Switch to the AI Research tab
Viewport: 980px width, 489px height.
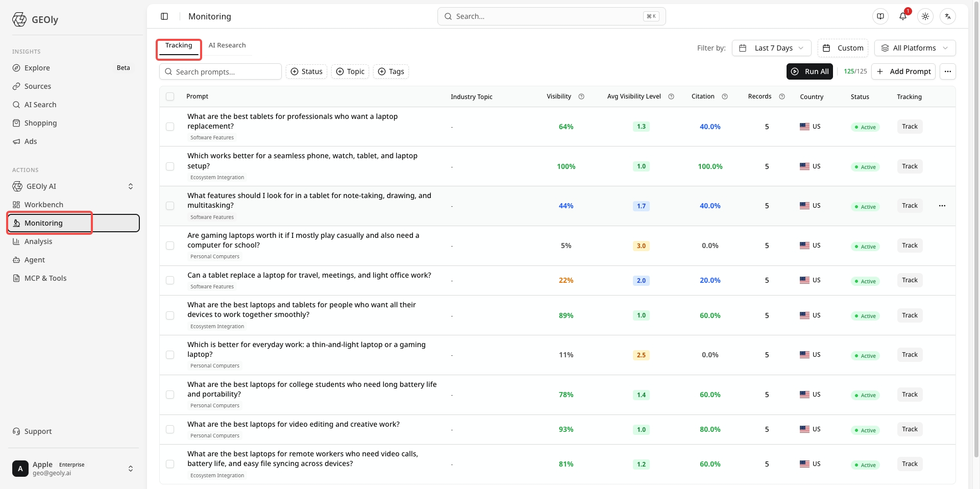pos(227,45)
